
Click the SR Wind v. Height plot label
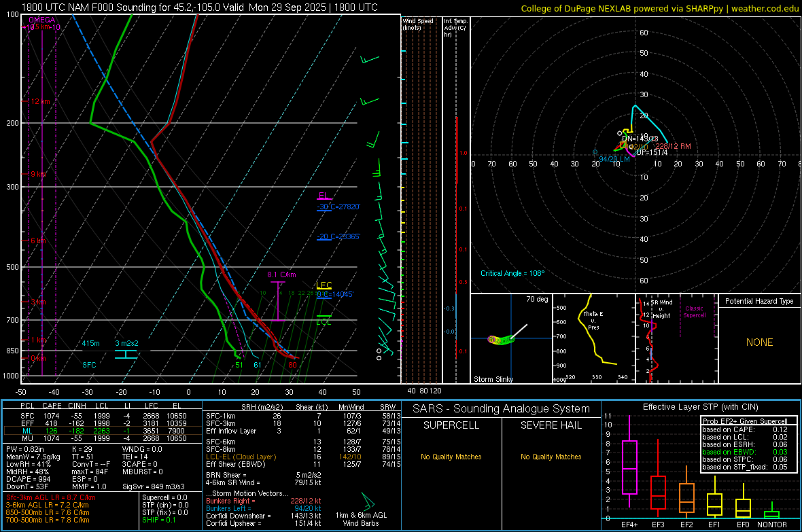tap(661, 309)
